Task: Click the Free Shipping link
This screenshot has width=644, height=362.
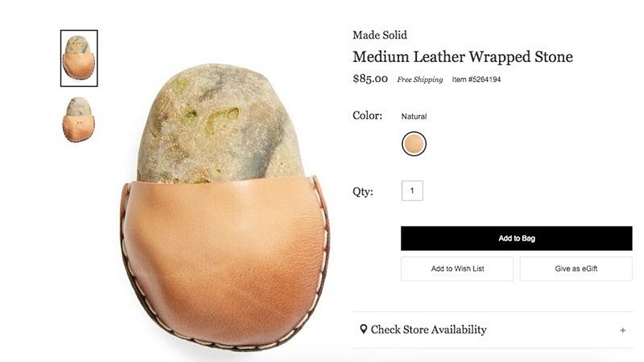Action: coord(420,79)
